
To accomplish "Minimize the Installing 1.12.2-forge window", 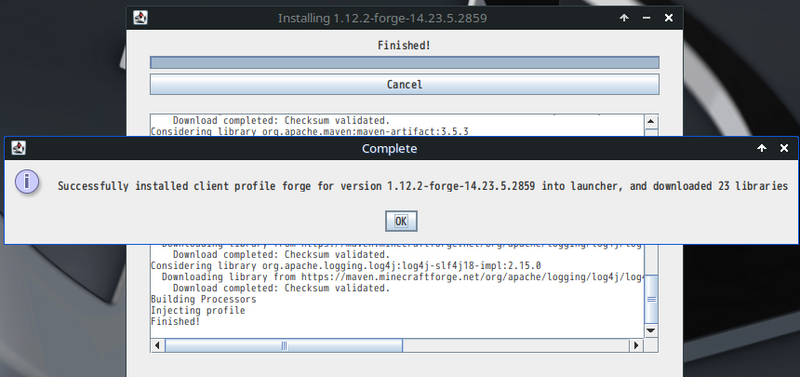I will pos(646,18).
